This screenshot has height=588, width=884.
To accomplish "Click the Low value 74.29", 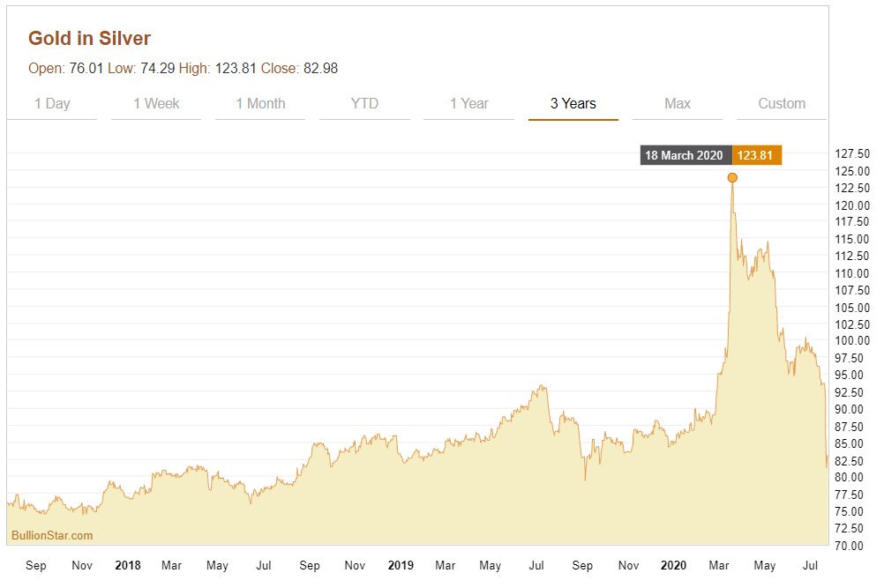I will 157,68.
